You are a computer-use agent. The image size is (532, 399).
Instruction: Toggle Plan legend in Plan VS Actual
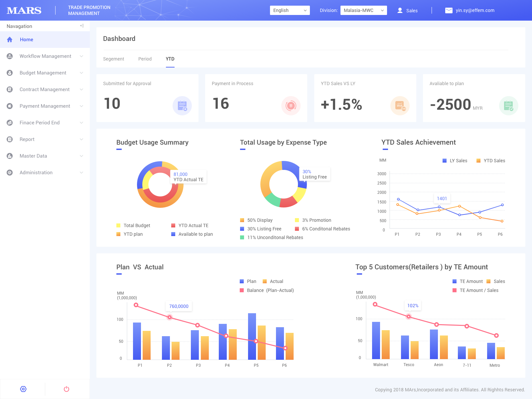(x=248, y=281)
